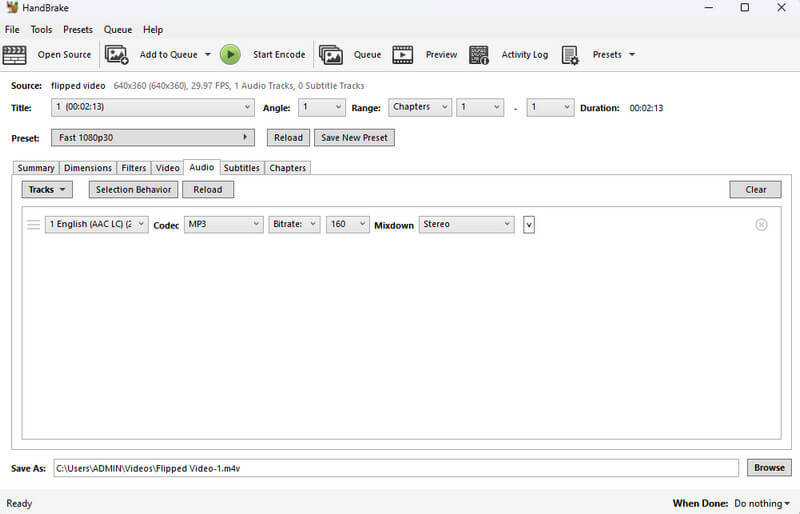
Task: Open the Queue icon in toolbar
Action: pyautogui.click(x=331, y=55)
